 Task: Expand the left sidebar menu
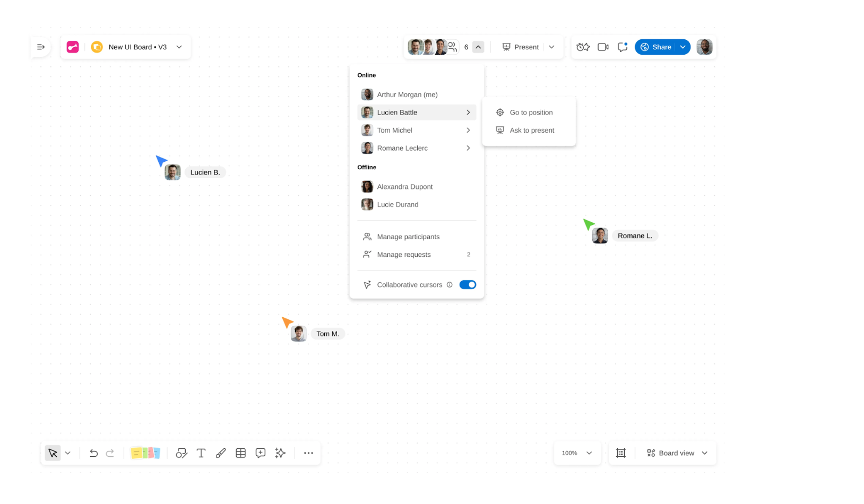click(41, 47)
